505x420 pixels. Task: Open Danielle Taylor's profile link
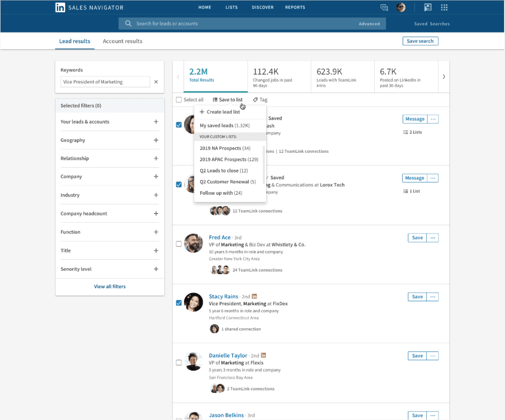pos(228,355)
